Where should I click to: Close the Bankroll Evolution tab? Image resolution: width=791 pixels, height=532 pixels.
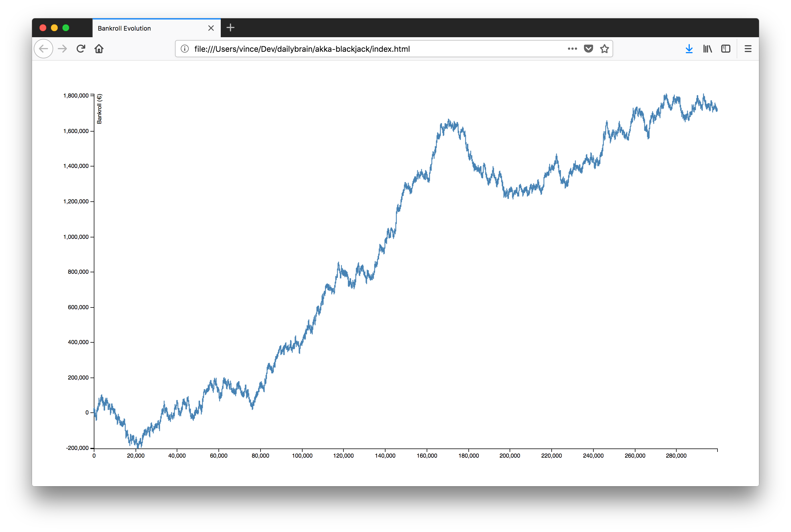coord(211,28)
